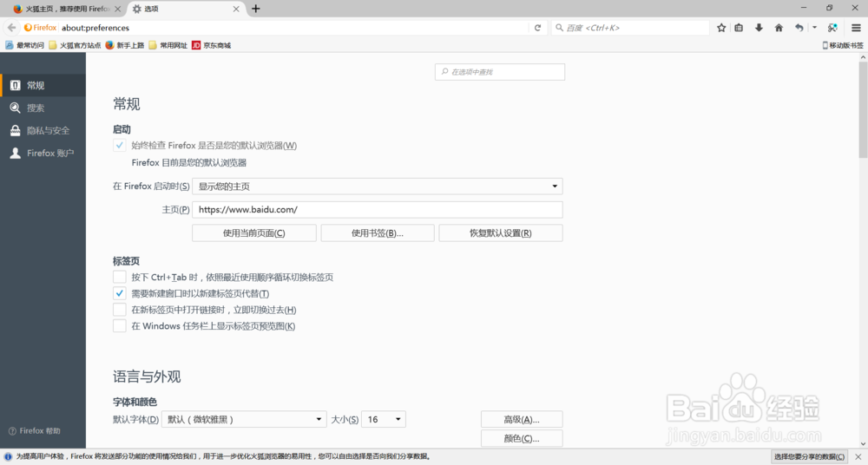Close the 选项 tab
Screen dimensions: 868x465
tap(236, 9)
